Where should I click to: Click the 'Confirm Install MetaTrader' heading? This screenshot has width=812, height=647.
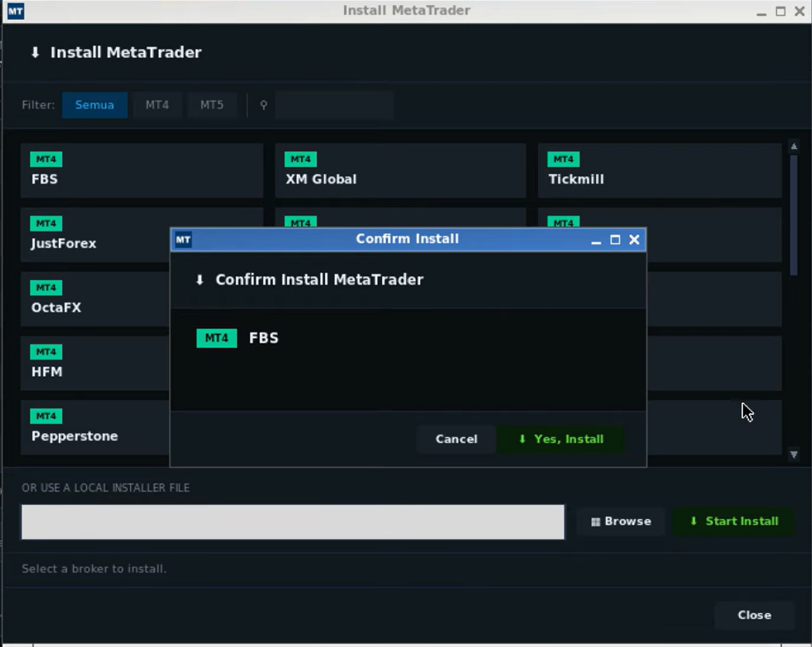[x=319, y=280]
